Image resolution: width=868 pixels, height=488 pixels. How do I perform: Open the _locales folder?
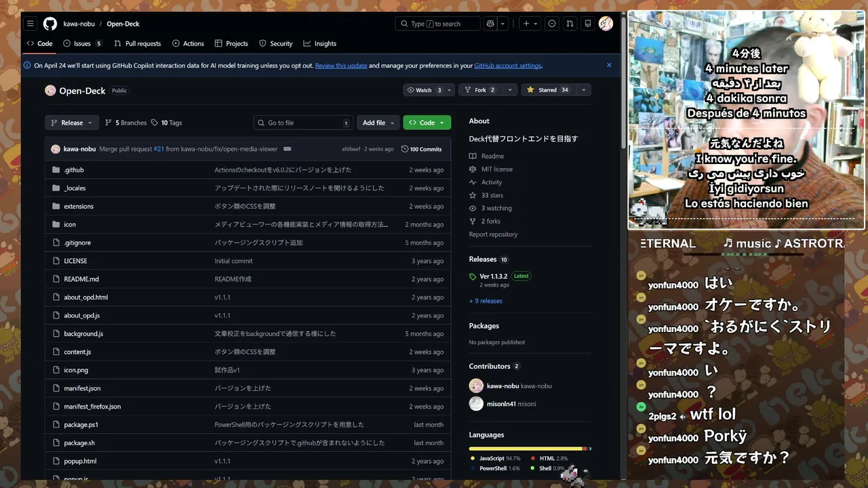[x=75, y=188]
